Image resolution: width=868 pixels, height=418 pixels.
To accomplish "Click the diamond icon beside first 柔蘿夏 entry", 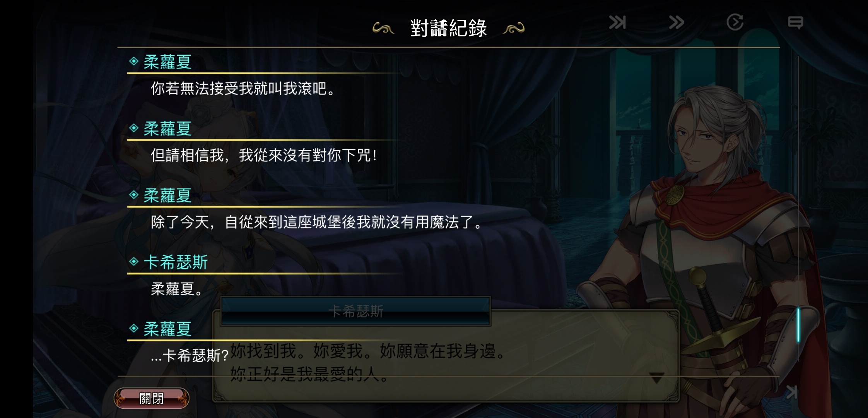I will [134, 61].
